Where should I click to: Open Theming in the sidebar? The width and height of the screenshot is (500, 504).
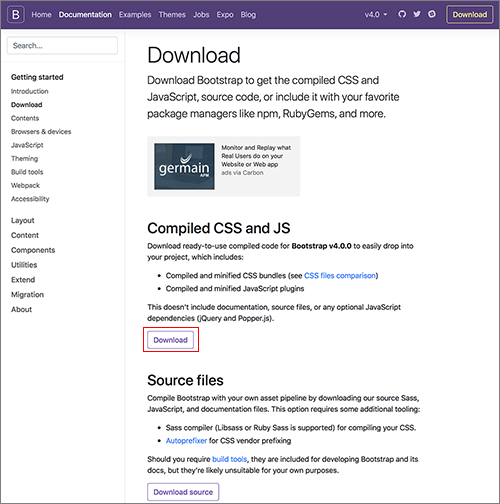pos(25,159)
